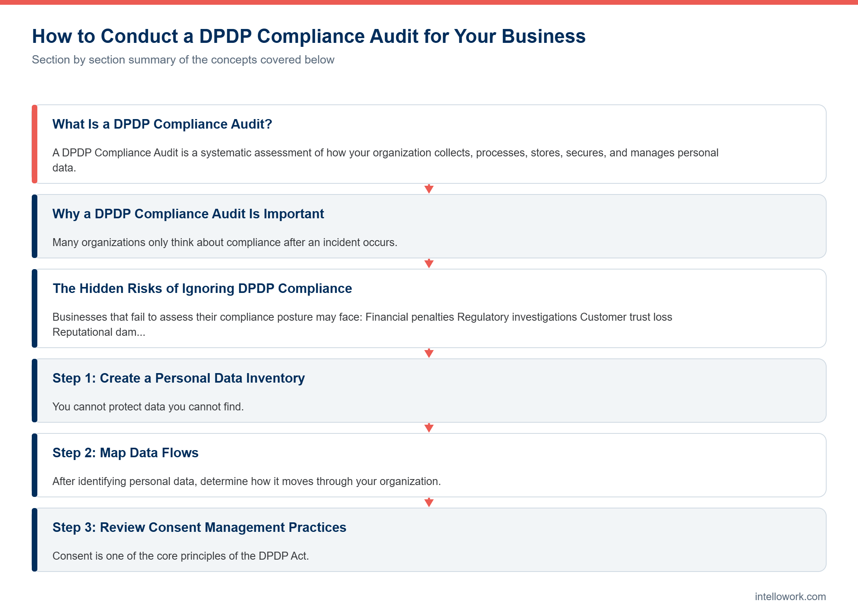
Task: Select 'Step 1: Create a Personal Data Inventory'
Action: coord(179,378)
